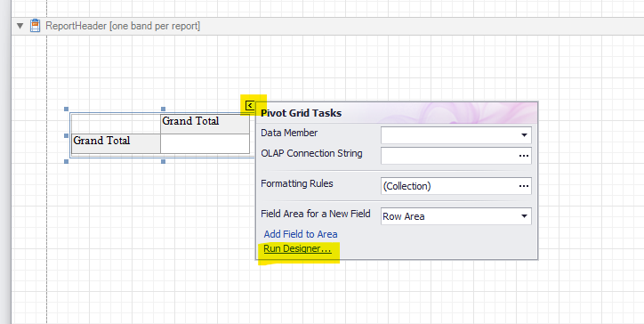The image size is (644, 324).
Task: Click the top-left selection handle of pivot grid
Action: (x=66, y=109)
